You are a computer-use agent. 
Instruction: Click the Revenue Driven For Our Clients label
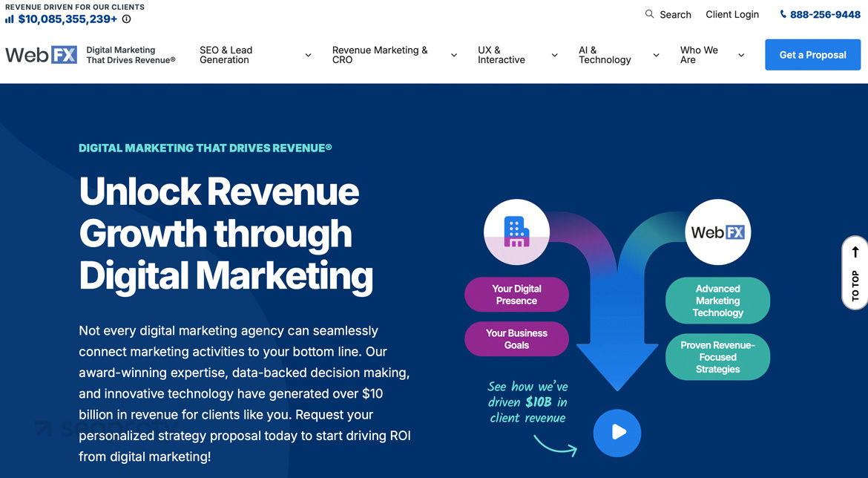click(x=75, y=7)
